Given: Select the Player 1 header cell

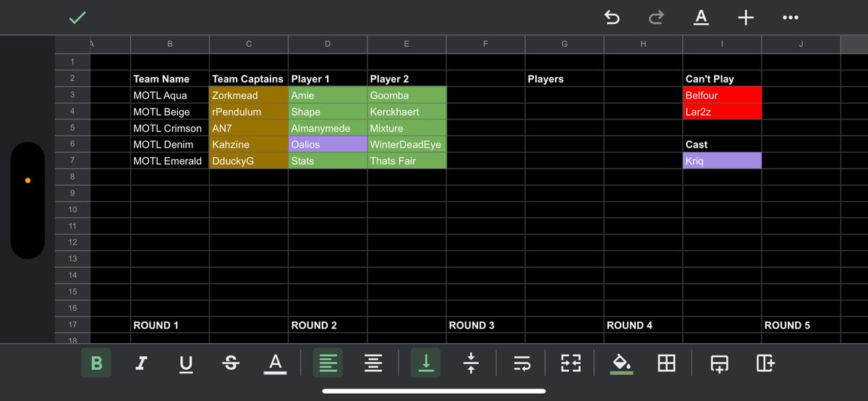Looking at the screenshot, I should [328, 79].
